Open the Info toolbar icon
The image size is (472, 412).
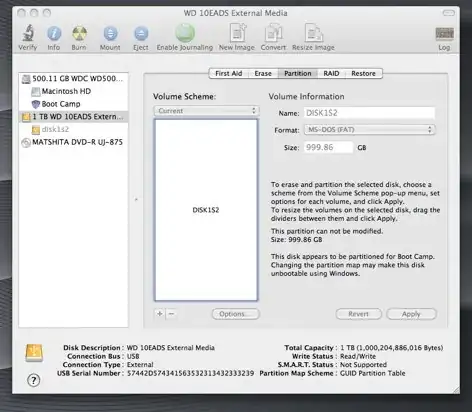[54, 33]
